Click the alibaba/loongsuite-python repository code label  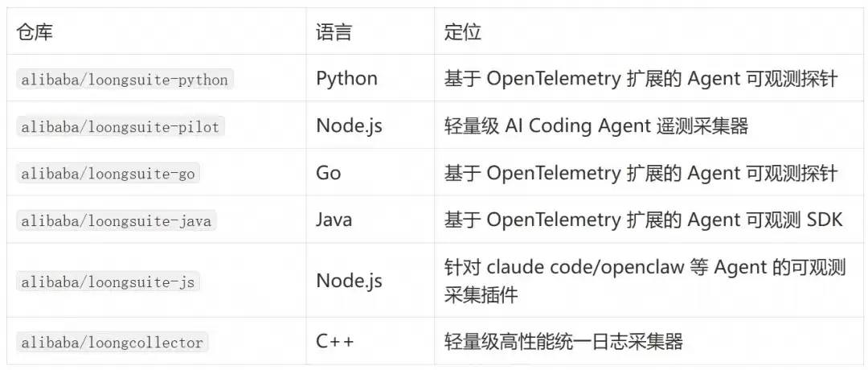pos(125,80)
